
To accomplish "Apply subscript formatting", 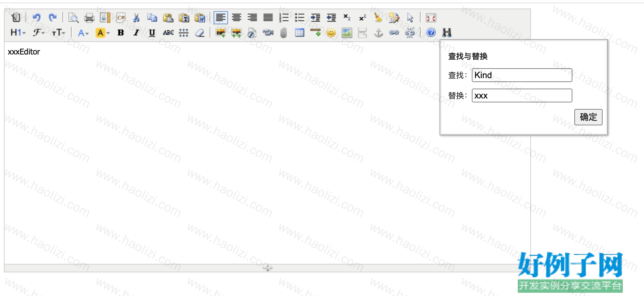I will [347, 17].
